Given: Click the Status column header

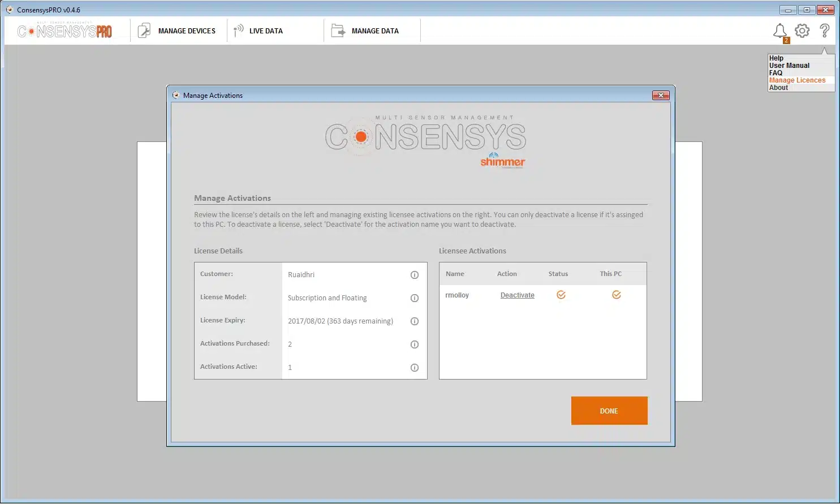Looking at the screenshot, I should pyautogui.click(x=558, y=274).
